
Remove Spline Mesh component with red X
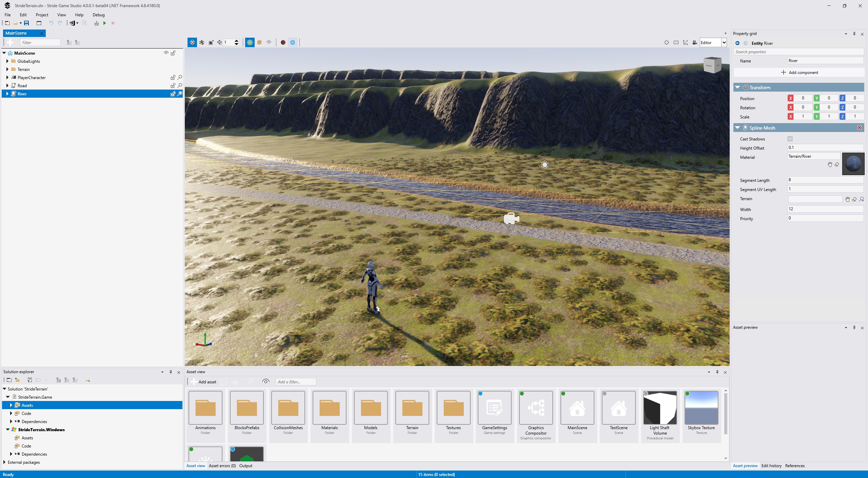click(x=859, y=128)
